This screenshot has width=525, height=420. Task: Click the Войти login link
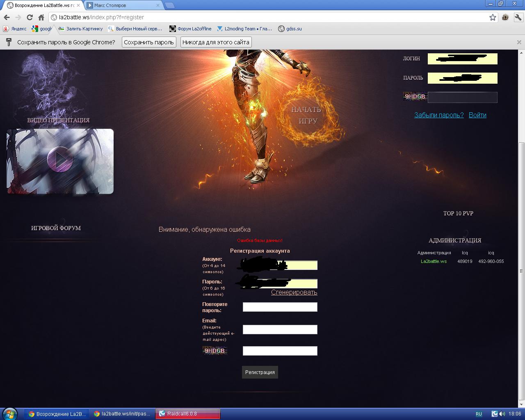[477, 115]
